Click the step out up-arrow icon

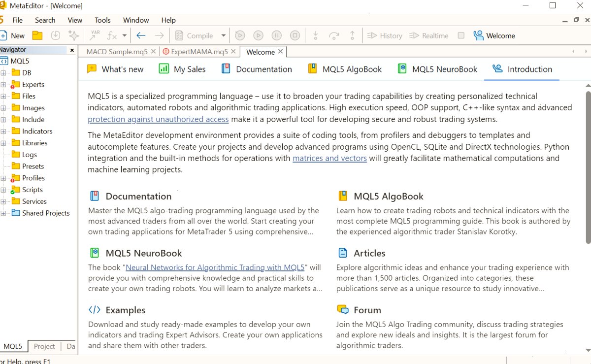tap(352, 35)
